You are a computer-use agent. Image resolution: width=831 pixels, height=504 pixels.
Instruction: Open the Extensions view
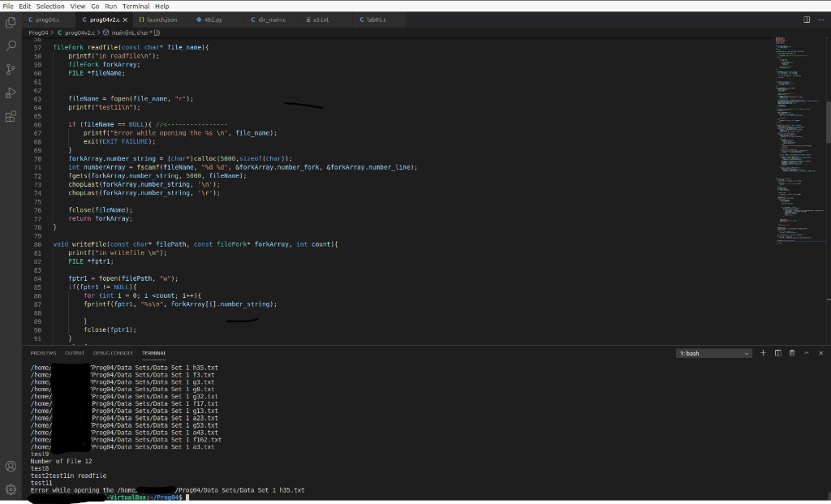11,117
